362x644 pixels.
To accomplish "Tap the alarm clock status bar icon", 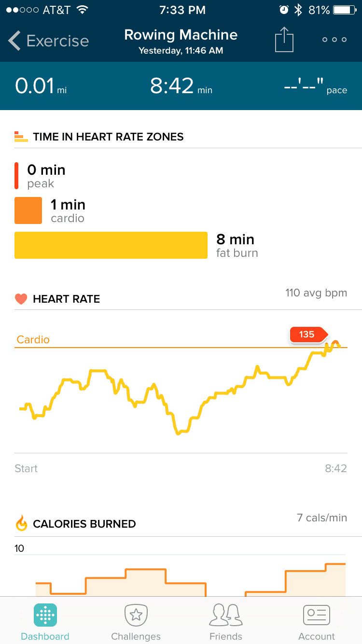I will pyautogui.click(x=284, y=10).
